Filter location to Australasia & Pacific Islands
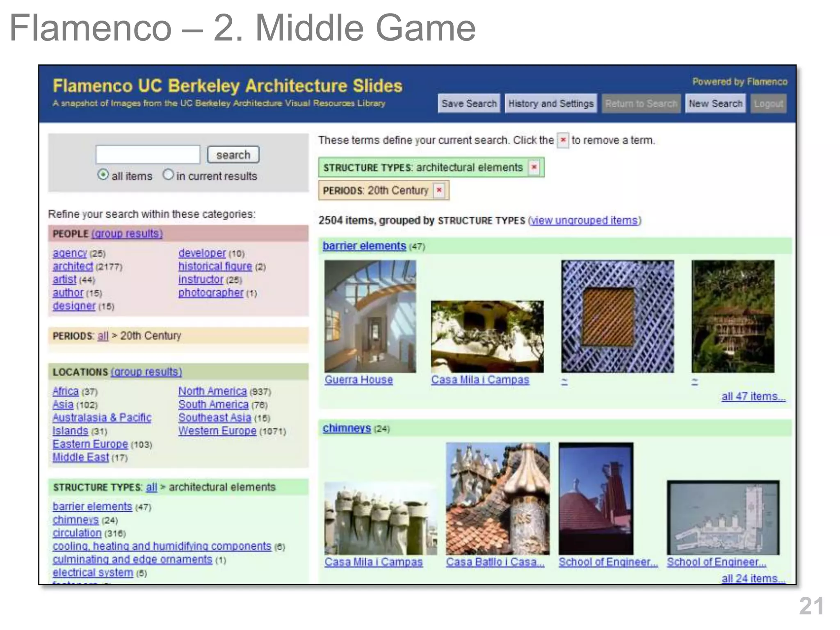 coord(102,424)
